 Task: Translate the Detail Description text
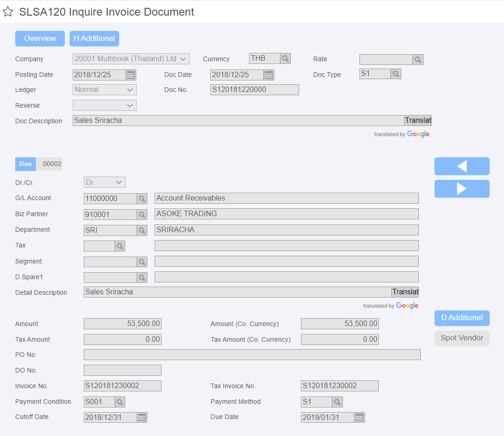406,292
